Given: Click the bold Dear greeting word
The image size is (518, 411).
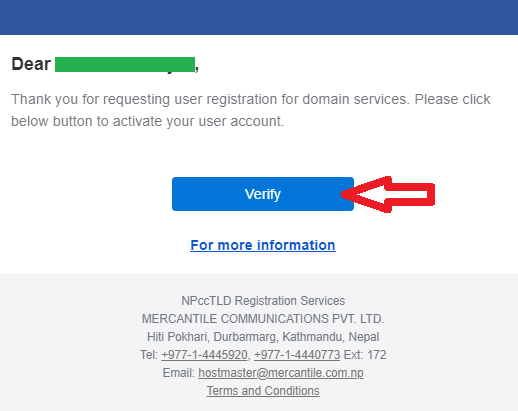Looking at the screenshot, I should click(x=31, y=64).
